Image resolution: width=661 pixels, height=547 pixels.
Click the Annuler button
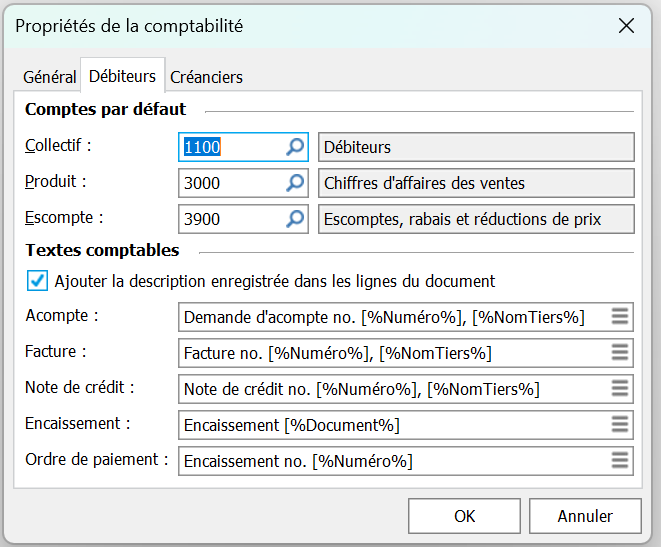coord(585,516)
